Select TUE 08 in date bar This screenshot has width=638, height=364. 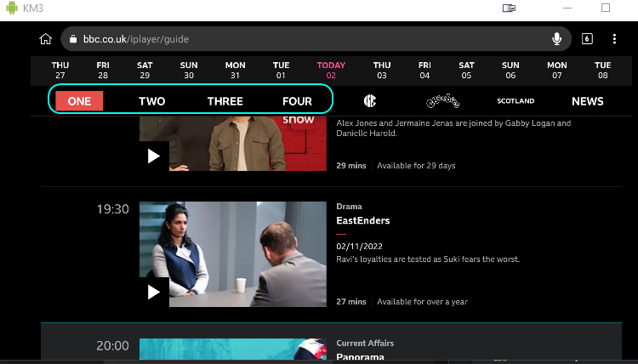pyautogui.click(x=603, y=70)
